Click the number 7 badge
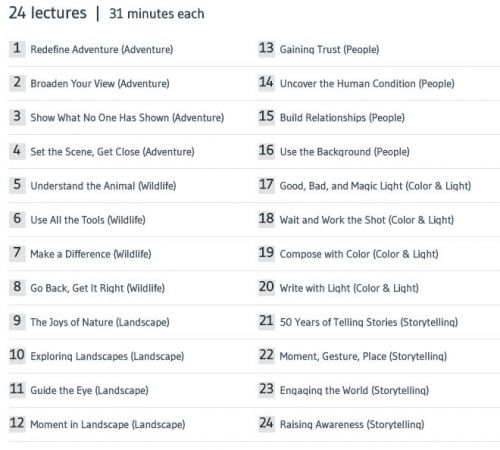 [17, 253]
